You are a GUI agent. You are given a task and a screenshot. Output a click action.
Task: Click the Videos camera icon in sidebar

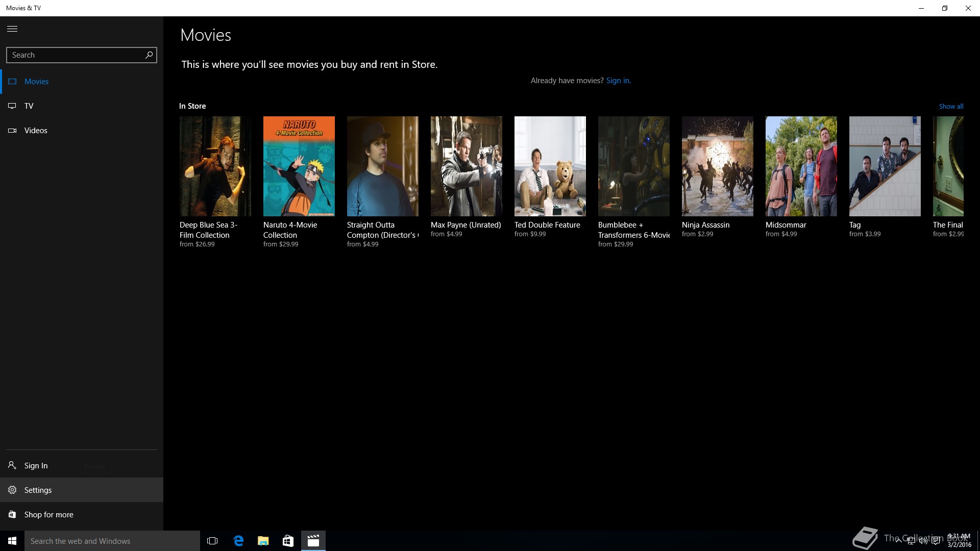pyautogui.click(x=12, y=131)
